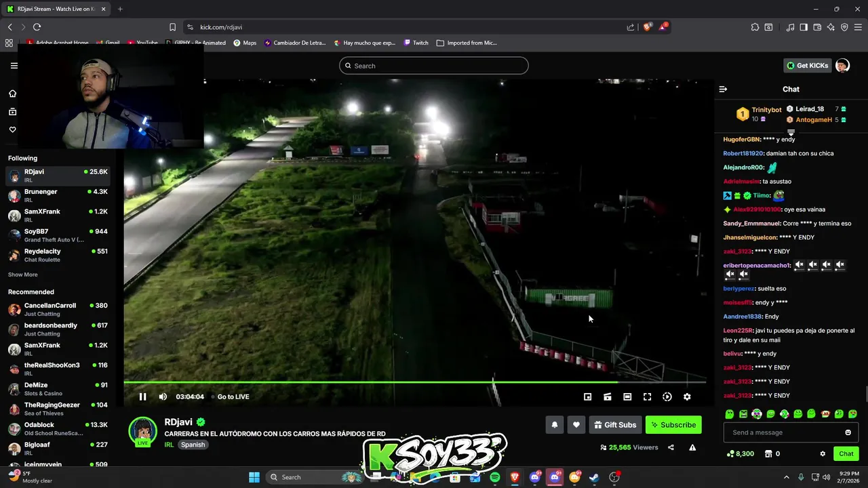Viewport: 868px width, 488px height.
Task: Enter fullscreen on the video player
Action: (x=647, y=396)
